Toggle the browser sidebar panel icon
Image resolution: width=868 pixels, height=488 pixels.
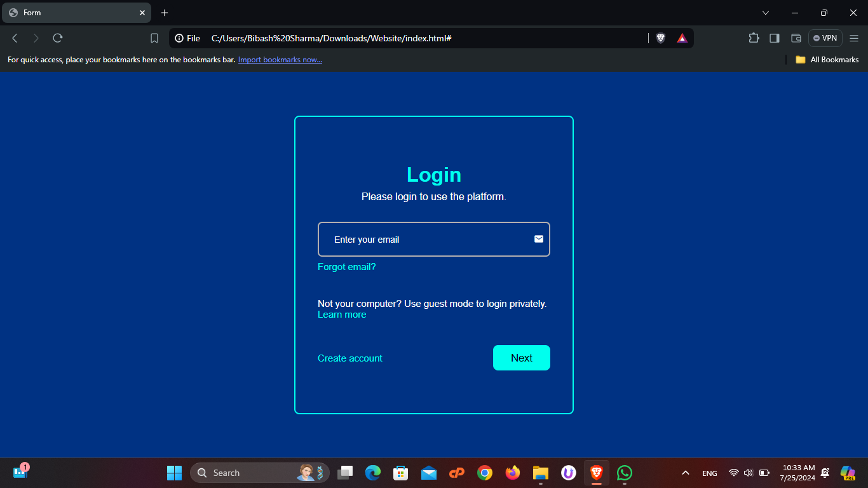(x=774, y=38)
